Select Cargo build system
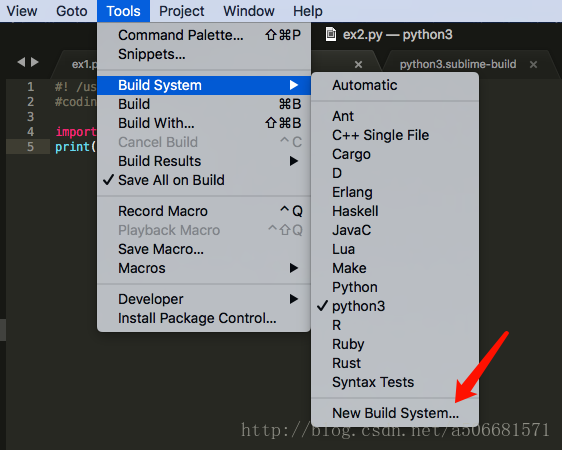The width and height of the screenshot is (562, 450). pyautogui.click(x=395, y=154)
